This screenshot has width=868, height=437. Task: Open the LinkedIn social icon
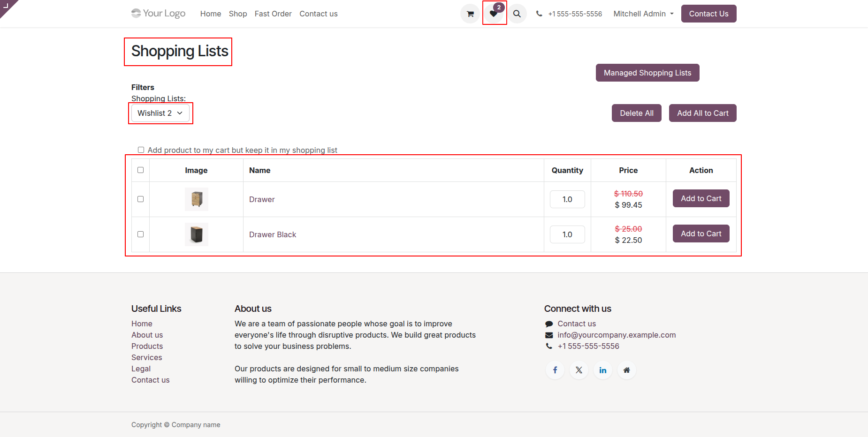tap(603, 370)
